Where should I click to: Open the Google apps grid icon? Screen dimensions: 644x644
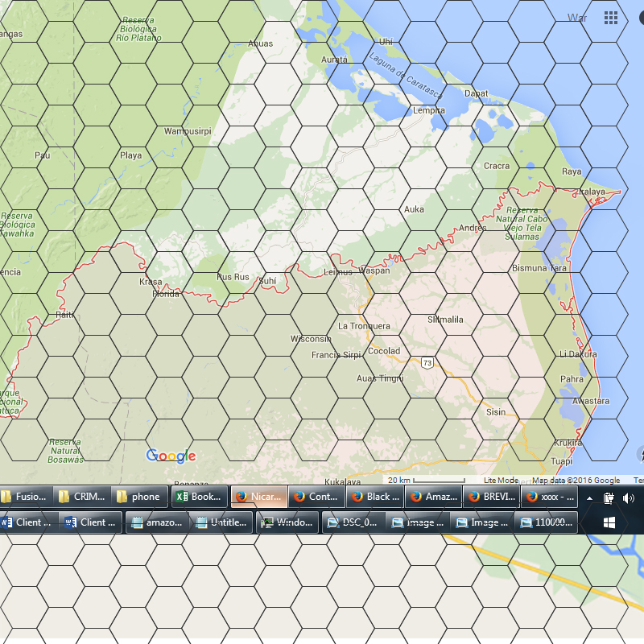pyautogui.click(x=611, y=18)
